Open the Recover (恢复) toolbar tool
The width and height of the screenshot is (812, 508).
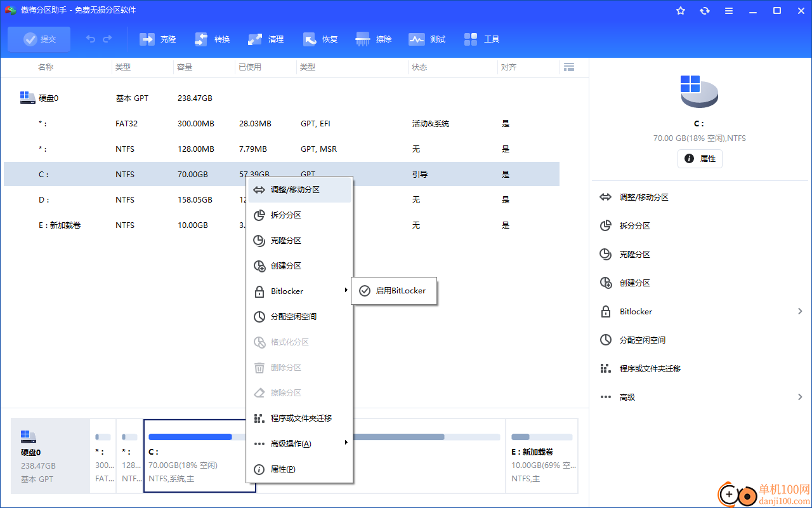point(320,39)
